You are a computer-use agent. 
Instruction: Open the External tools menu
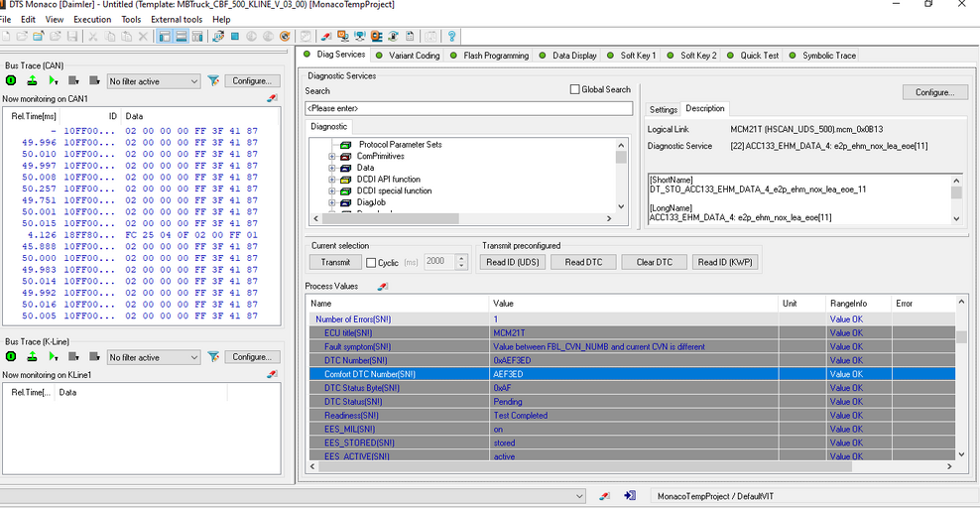[x=177, y=20]
